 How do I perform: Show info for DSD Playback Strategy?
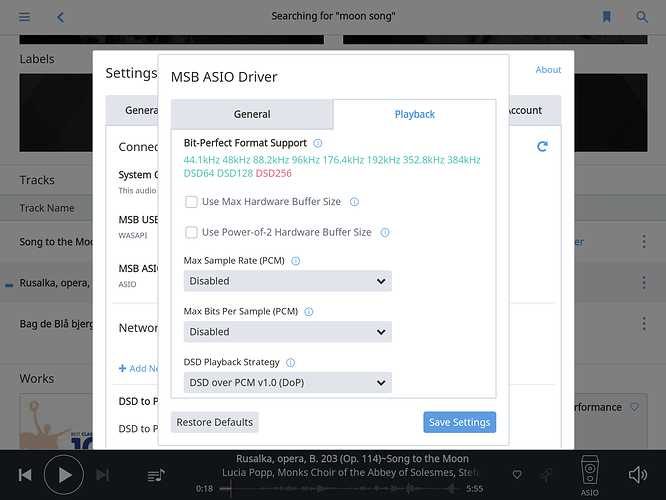tap(291, 362)
